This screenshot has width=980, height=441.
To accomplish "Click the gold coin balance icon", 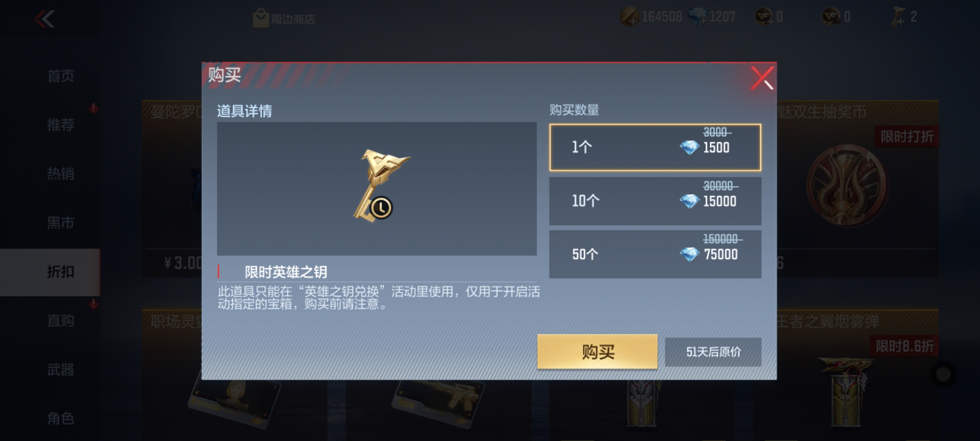I will [629, 17].
